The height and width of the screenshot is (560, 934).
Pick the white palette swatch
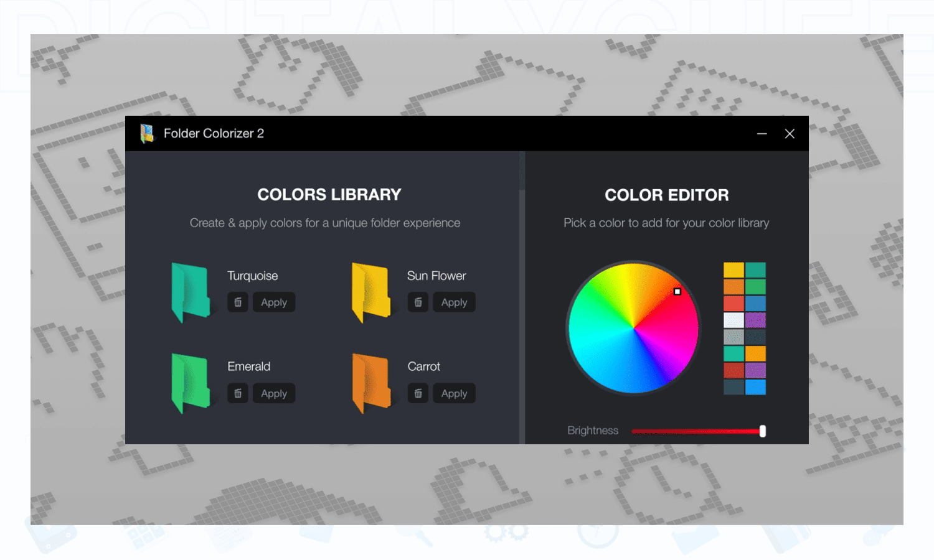click(734, 320)
